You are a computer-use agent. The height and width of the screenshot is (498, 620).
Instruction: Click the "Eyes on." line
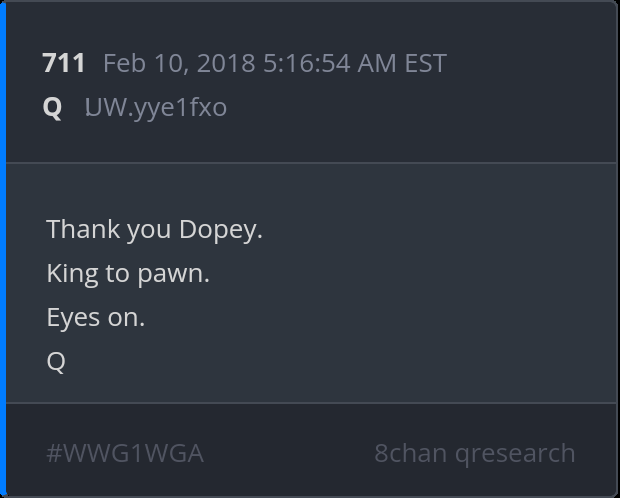point(95,317)
